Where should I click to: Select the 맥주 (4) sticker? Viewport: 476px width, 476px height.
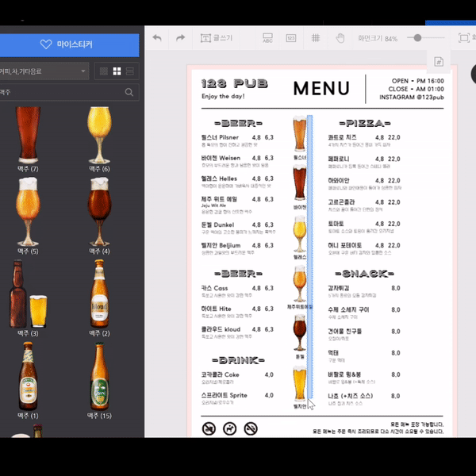pos(99,212)
